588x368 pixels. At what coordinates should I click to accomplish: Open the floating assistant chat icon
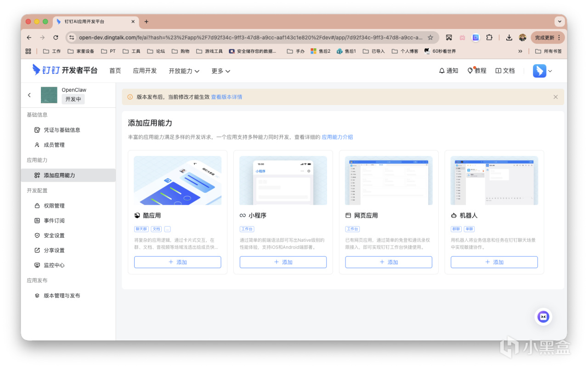pos(543,317)
